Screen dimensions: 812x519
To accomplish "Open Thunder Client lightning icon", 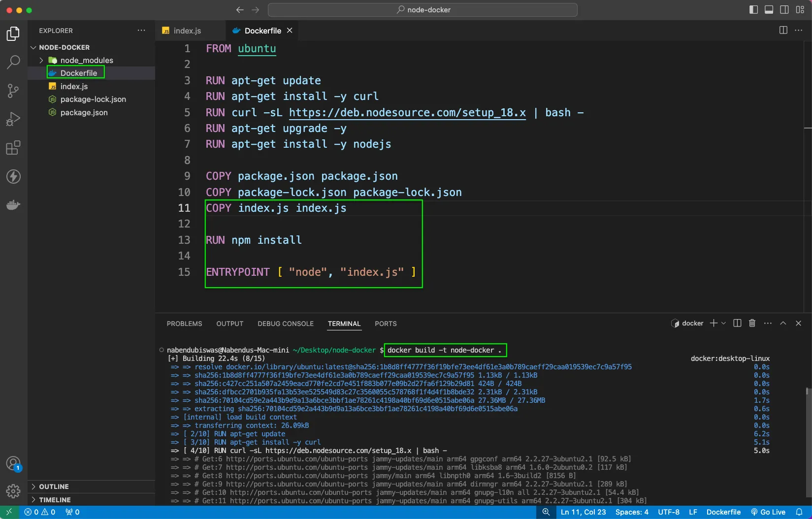I will (13, 176).
